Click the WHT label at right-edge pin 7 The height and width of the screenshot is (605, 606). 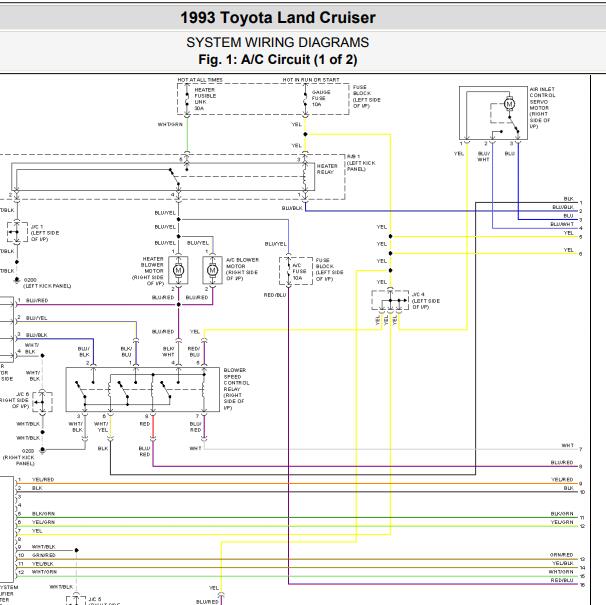coord(567,445)
